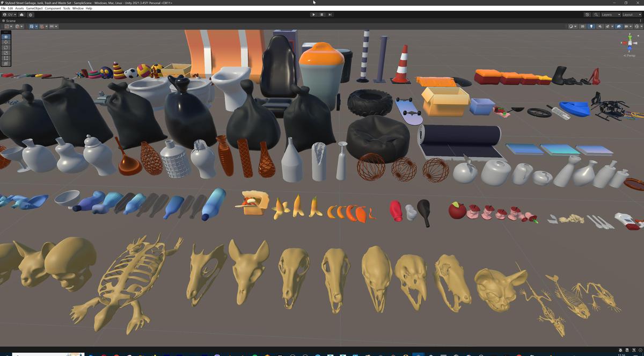Toggle scene audio in the Scene view toolbar

(x=600, y=26)
